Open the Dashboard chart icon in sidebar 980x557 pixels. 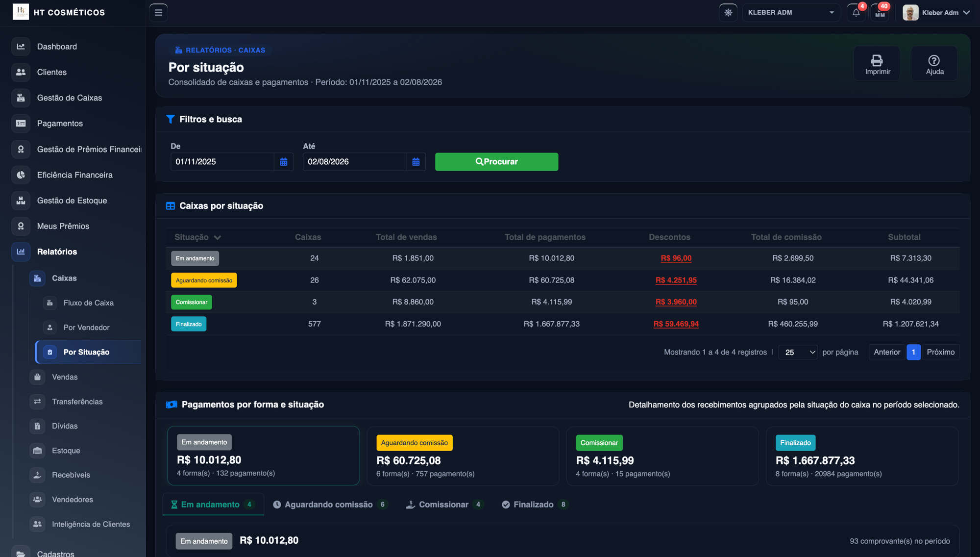point(21,47)
